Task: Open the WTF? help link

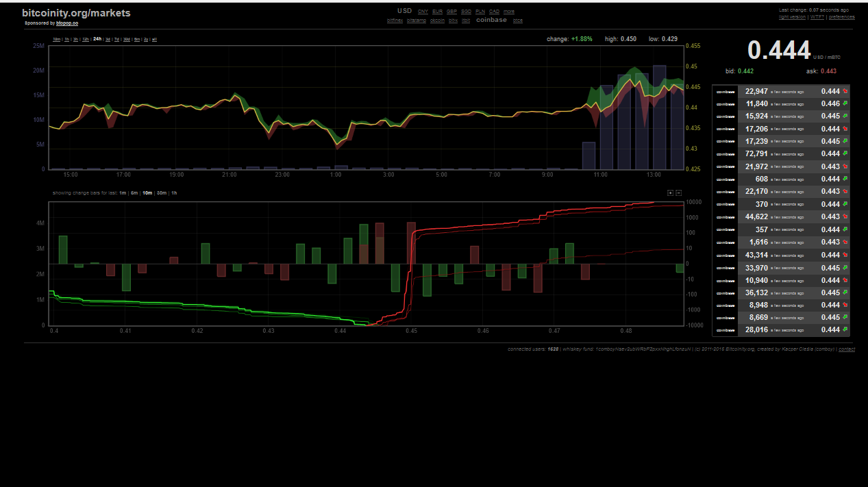Action: [x=817, y=17]
